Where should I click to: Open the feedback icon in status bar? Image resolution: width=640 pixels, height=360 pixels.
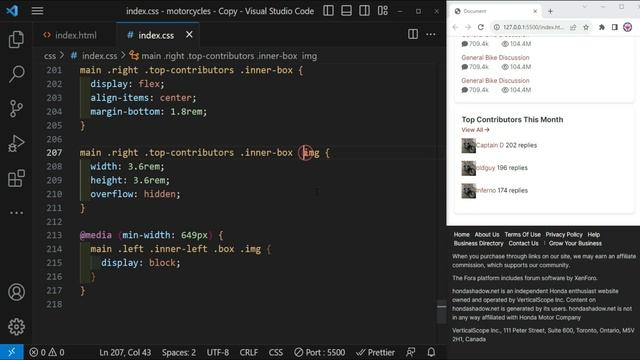tap(411, 352)
